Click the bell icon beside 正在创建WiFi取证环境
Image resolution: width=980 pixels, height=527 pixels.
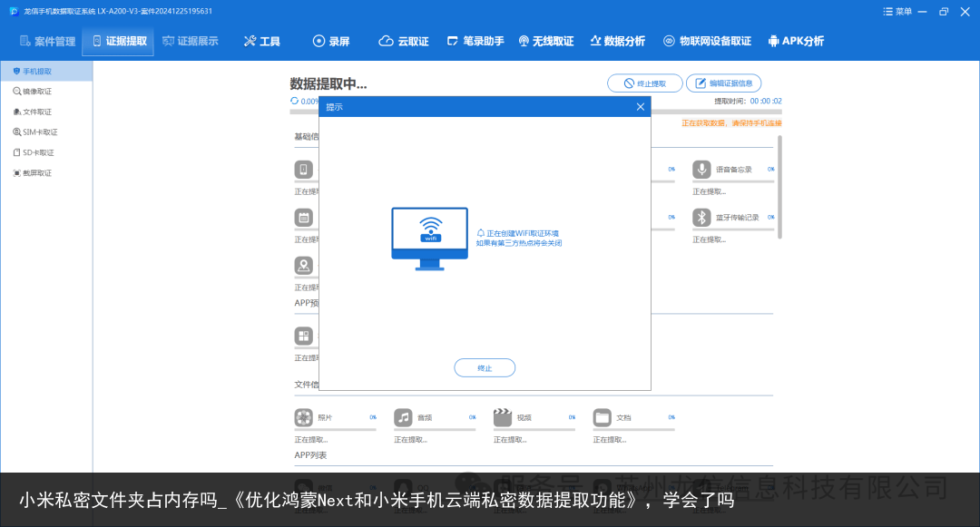point(481,233)
